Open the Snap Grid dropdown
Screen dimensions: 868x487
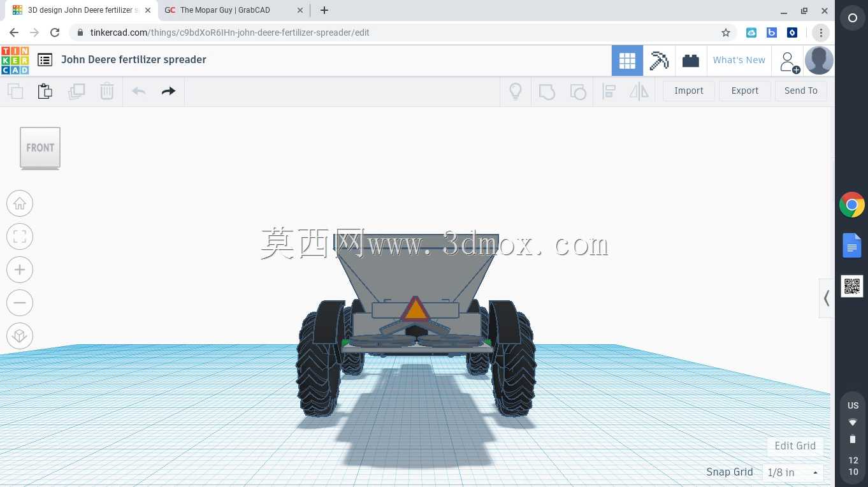pos(793,472)
